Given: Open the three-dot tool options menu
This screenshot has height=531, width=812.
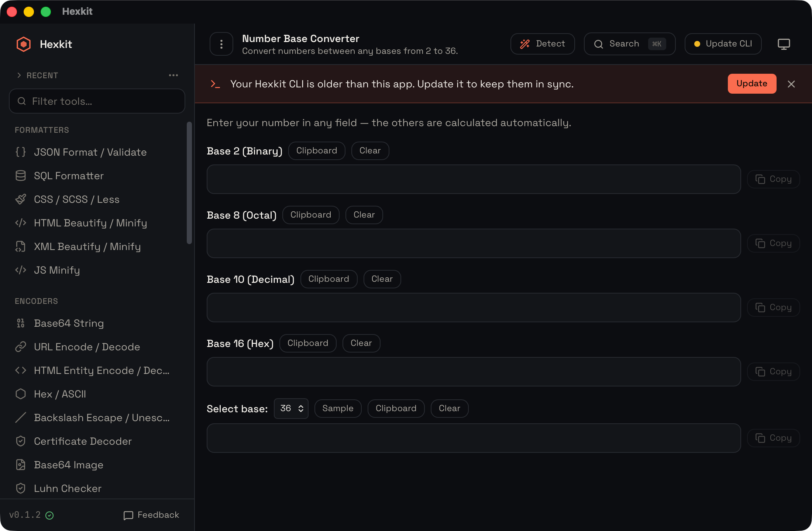Looking at the screenshot, I should click(x=221, y=44).
